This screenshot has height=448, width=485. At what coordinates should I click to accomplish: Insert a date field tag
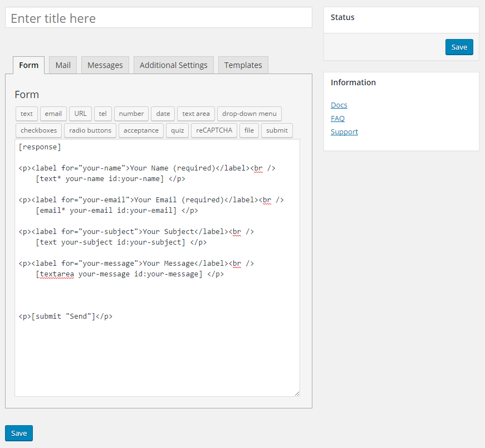(x=163, y=114)
